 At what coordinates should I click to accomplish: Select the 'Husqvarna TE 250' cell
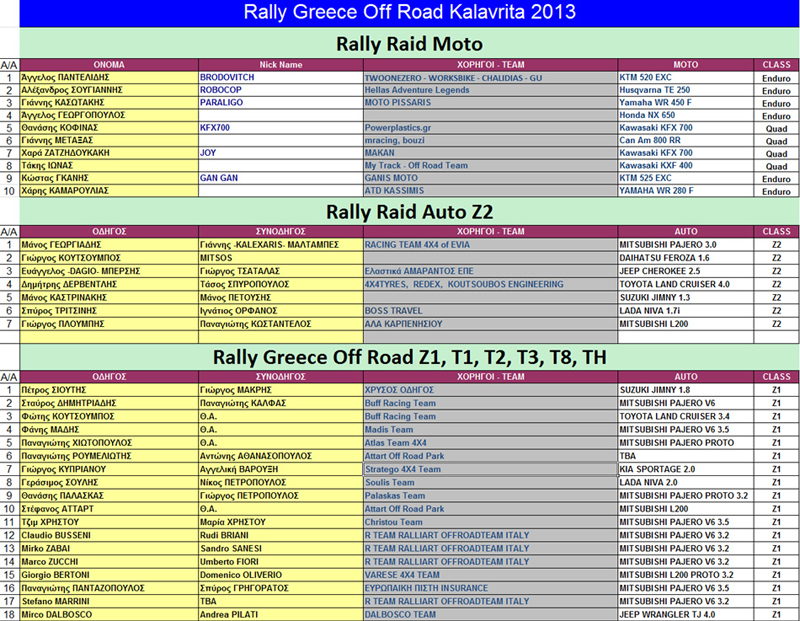pyautogui.click(x=686, y=90)
